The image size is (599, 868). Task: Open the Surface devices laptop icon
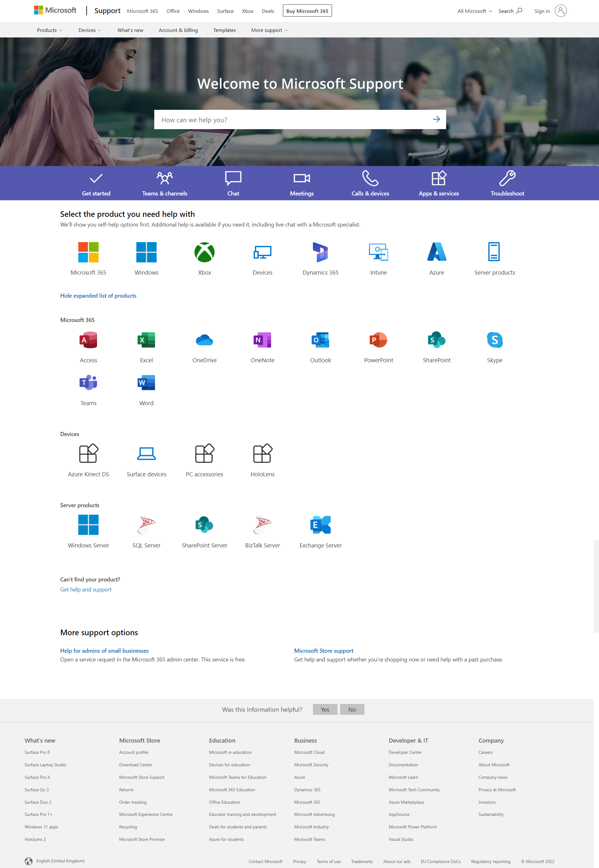[146, 454]
